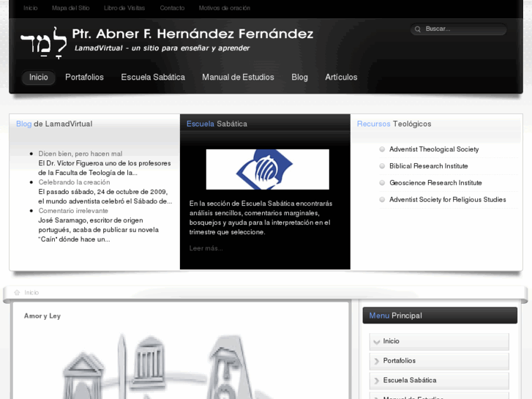
Task: Click the Escuela Sabática logo image
Action: coord(267,169)
